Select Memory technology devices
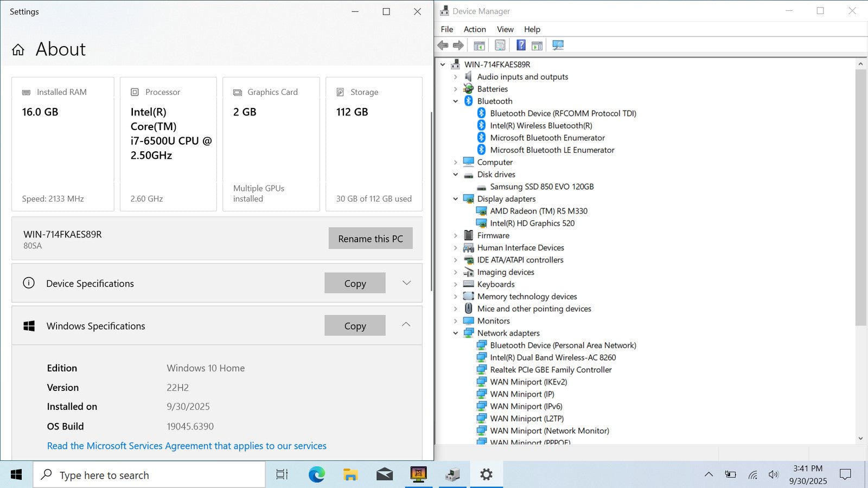The image size is (868, 488). (x=527, y=297)
